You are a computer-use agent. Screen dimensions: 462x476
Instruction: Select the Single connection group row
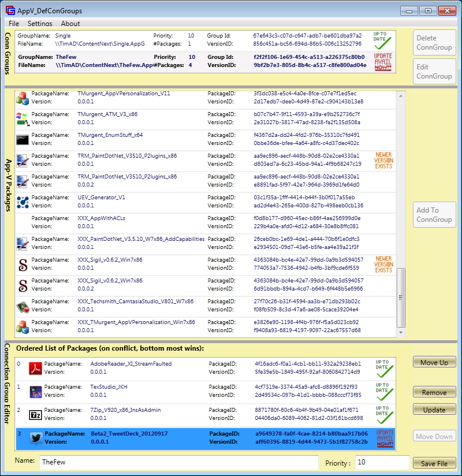coord(205,40)
